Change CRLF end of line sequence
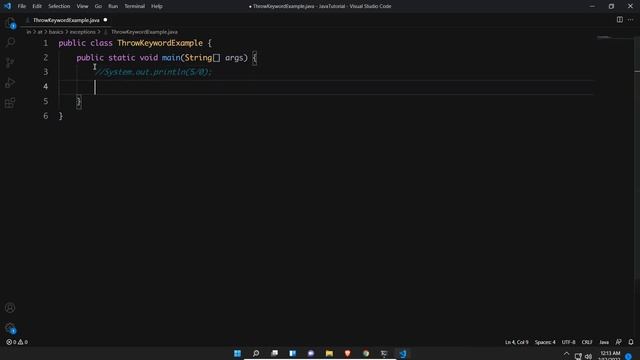Image resolution: width=640 pixels, height=360 pixels. tap(587, 342)
